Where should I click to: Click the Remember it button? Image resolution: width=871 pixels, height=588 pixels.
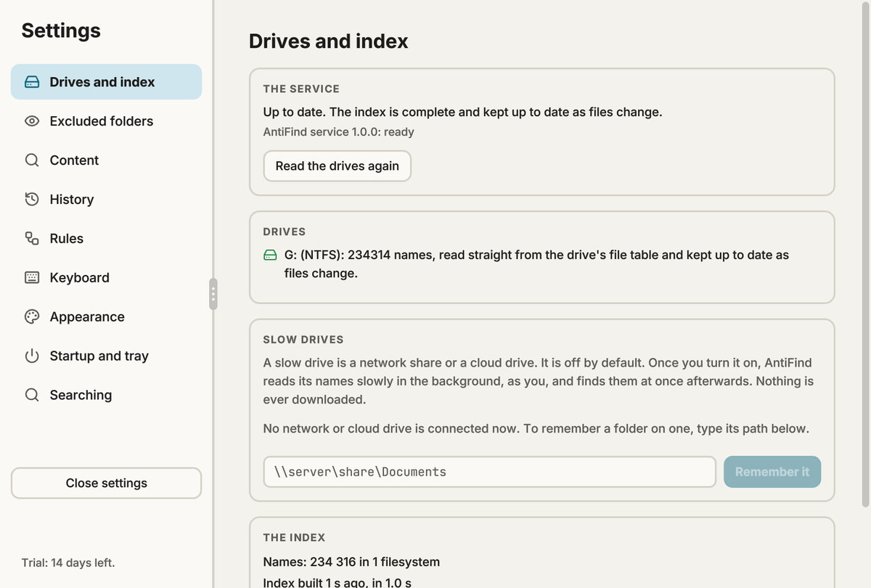pyautogui.click(x=772, y=472)
